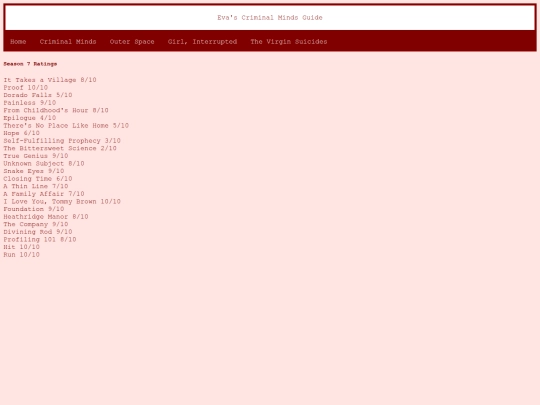Click the 'Proof 10/10' line

coord(25,87)
